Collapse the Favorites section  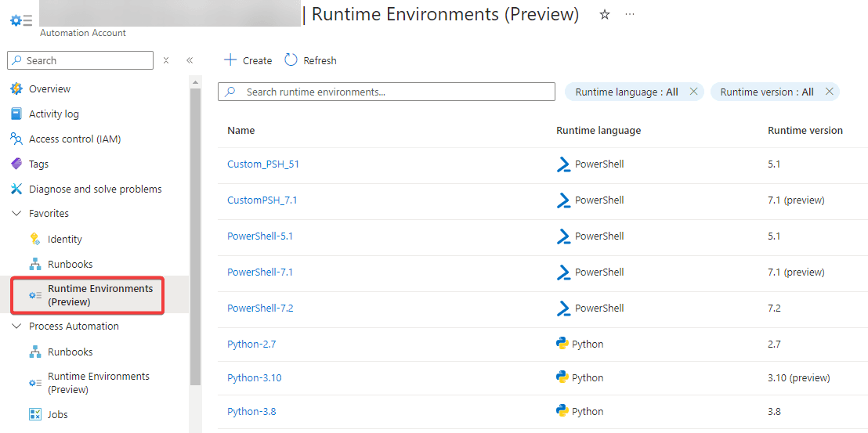[16, 214]
